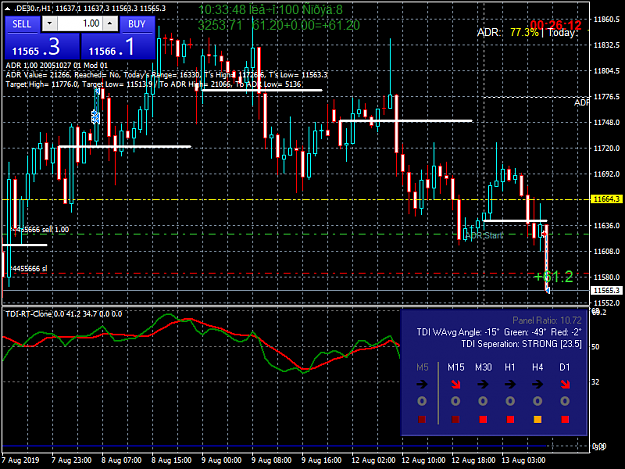This screenshot has height=469, width=625.
Task: Click the H1 trend arrow icon
Action: coord(510,384)
